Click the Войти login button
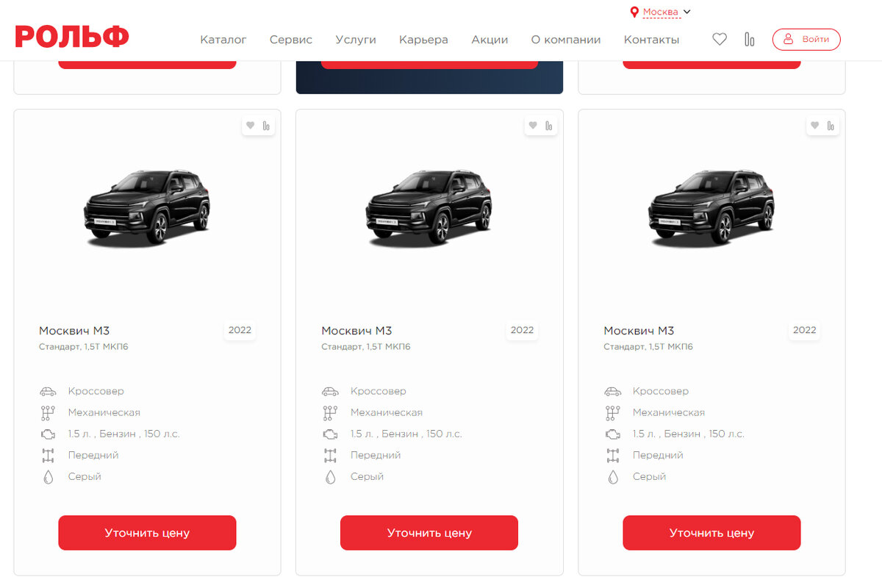Viewport: 882px width, 588px height. pyautogui.click(x=806, y=40)
